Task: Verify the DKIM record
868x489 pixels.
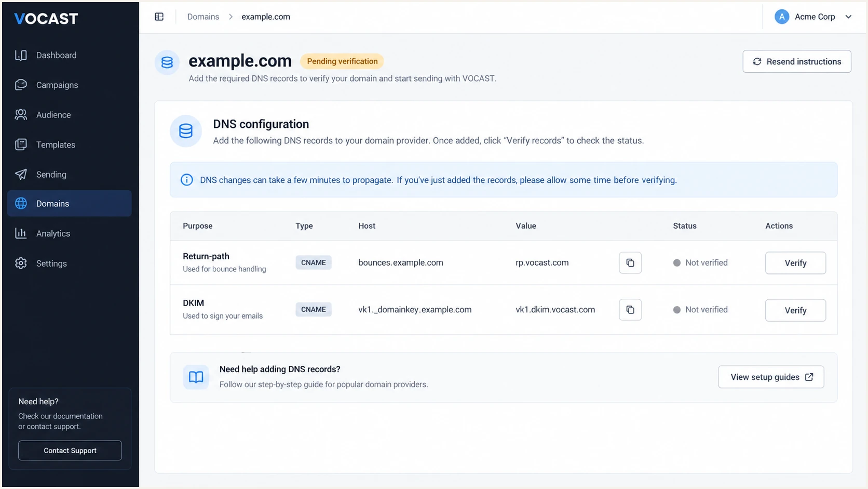Action: coord(795,310)
